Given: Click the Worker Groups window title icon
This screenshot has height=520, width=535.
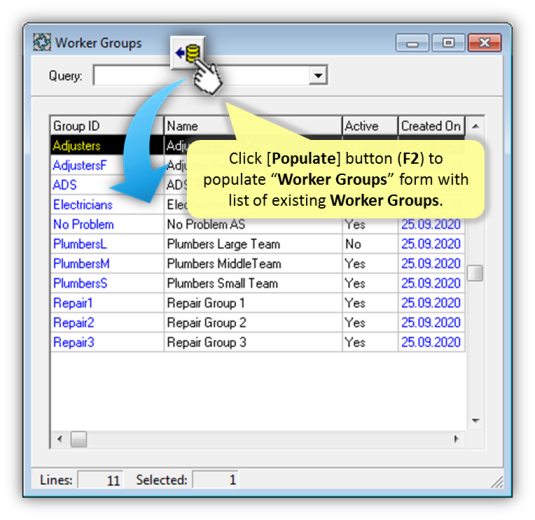Looking at the screenshot, I should pos(42,42).
